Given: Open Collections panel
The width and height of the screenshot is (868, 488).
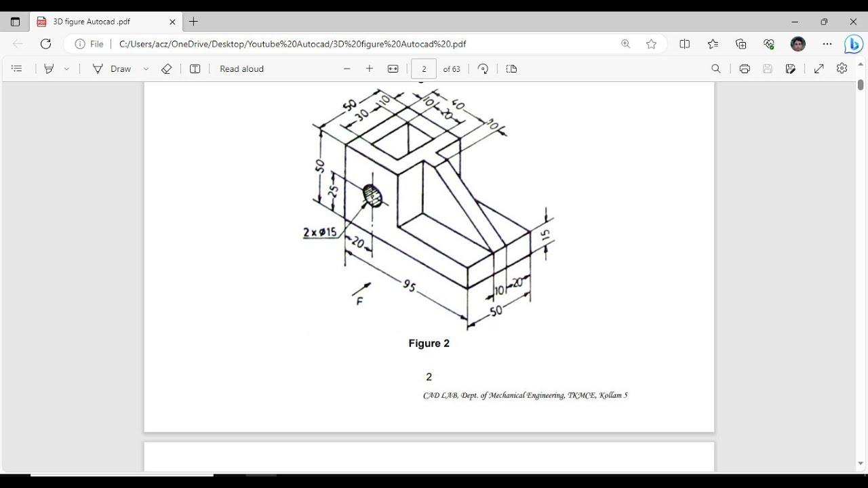Looking at the screenshot, I should pyautogui.click(x=741, y=44).
